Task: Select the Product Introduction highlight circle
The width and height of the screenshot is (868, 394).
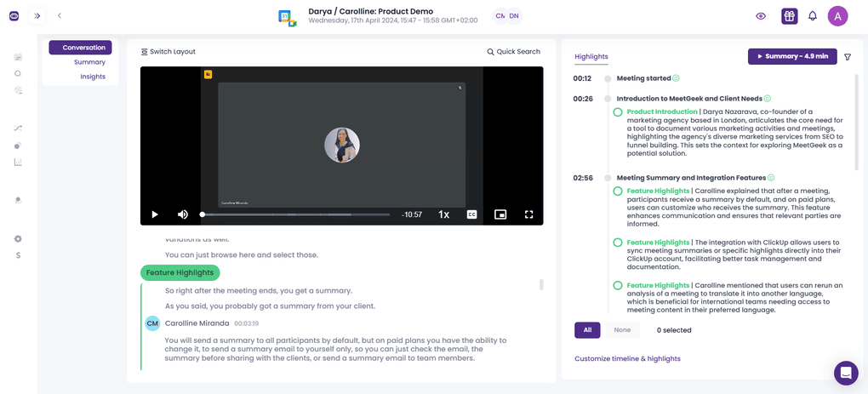Action: tap(618, 112)
